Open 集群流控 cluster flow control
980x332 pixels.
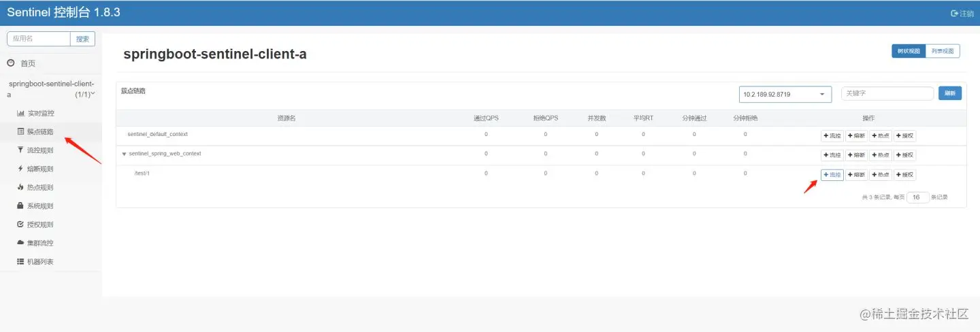35,243
